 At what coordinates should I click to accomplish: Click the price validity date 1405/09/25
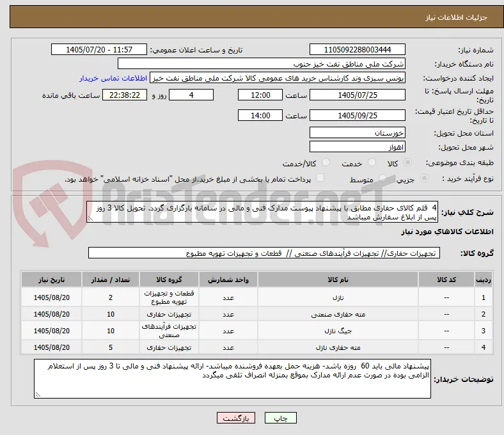click(x=358, y=115)
